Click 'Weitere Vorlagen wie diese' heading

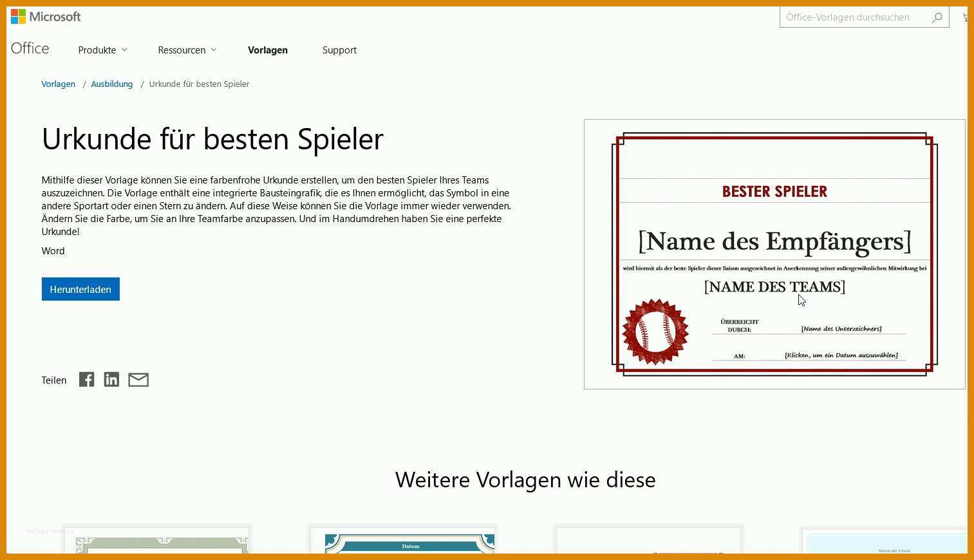(x=525, y=480)
